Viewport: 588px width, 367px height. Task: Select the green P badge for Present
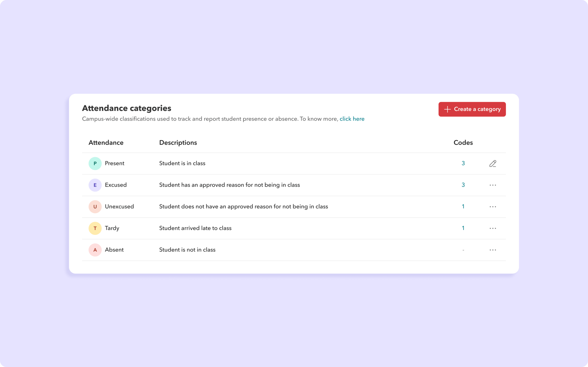95,163
